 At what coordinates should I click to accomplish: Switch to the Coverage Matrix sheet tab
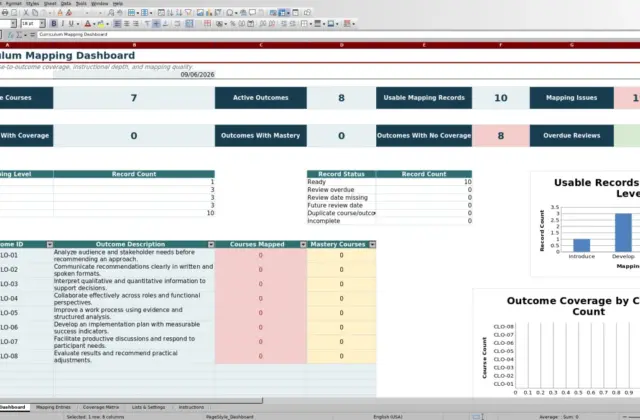coord(101,407)
